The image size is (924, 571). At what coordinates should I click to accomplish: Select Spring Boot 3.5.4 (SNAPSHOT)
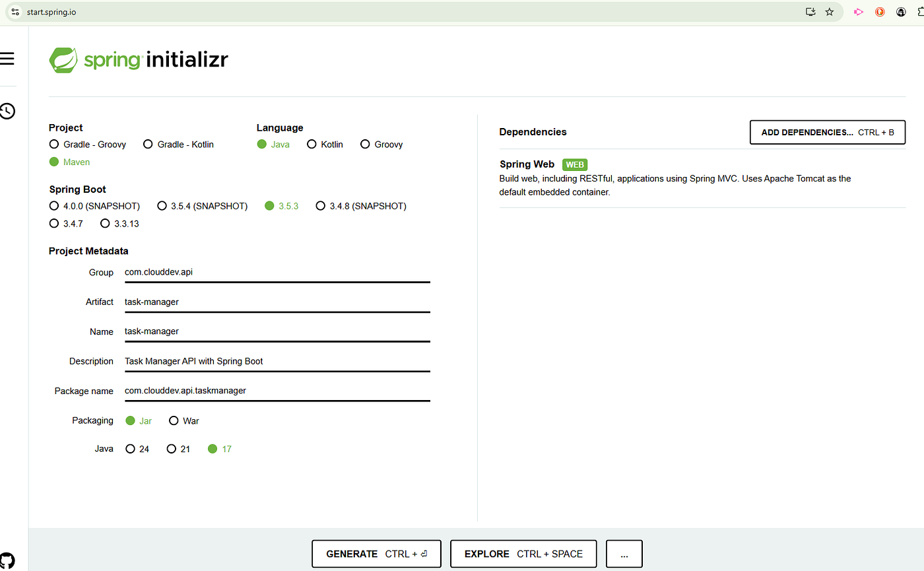coord(203,206)
